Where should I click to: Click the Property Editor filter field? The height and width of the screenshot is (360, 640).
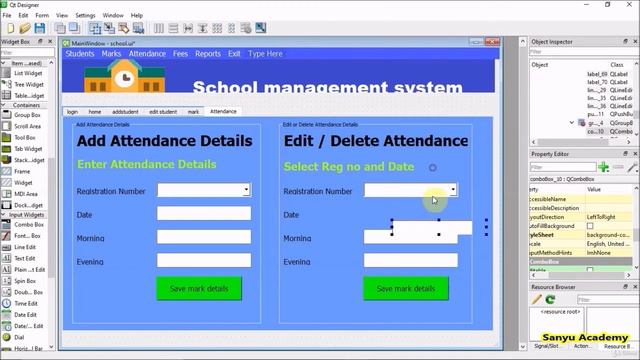coord(563,167)
